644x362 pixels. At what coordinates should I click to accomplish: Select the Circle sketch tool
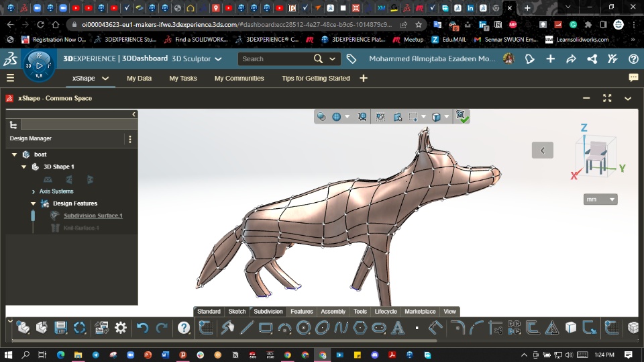coord(303,328)
